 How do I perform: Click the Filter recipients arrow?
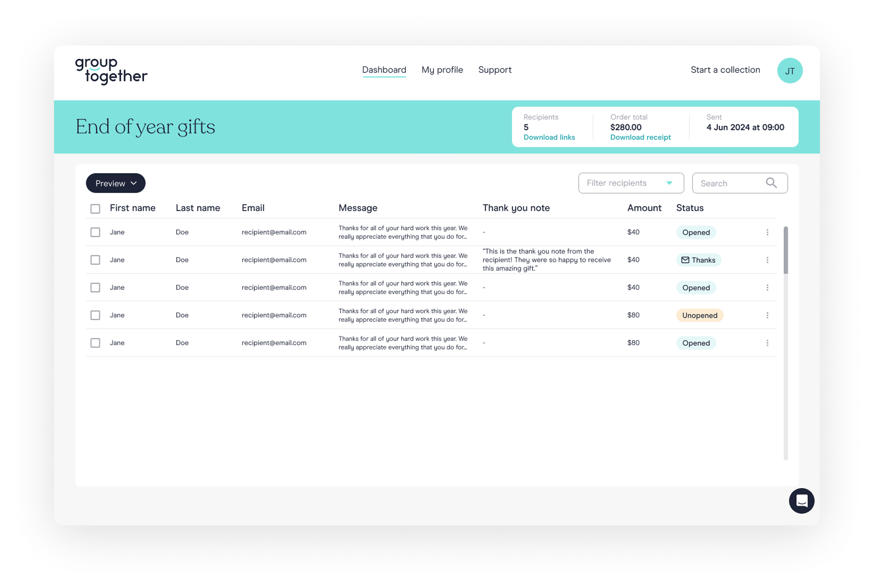click(669, 183)
